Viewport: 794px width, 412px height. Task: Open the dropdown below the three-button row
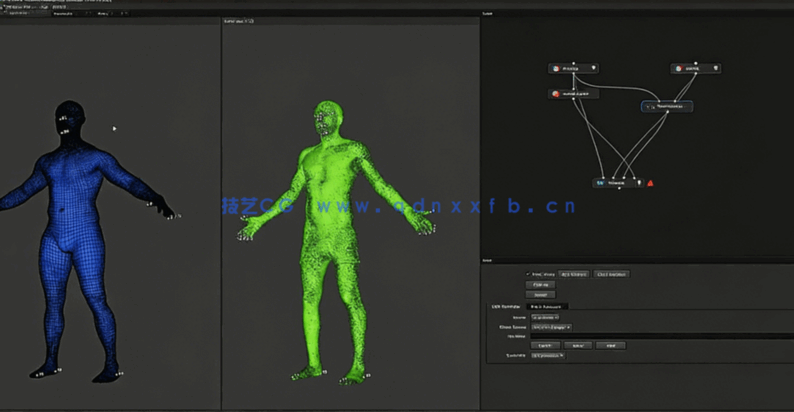tap(550, 355)
